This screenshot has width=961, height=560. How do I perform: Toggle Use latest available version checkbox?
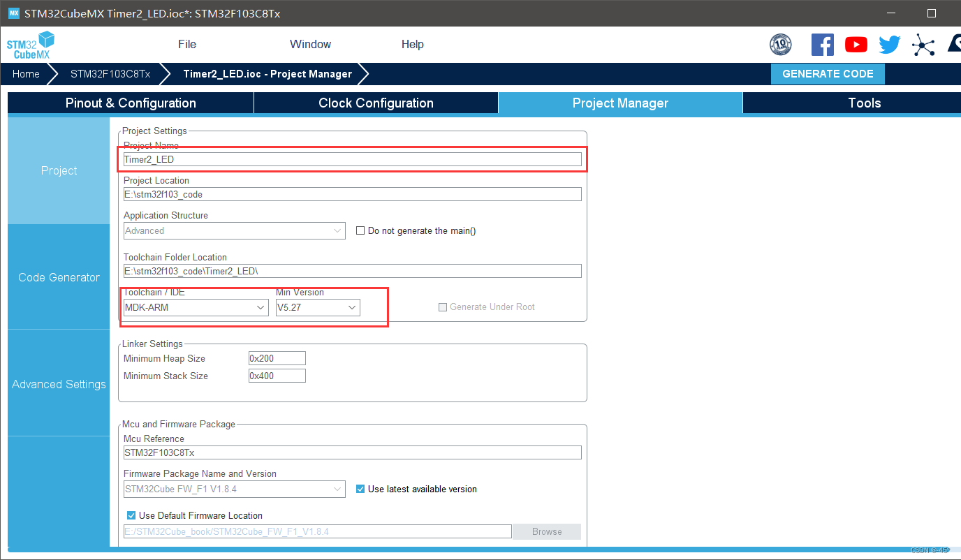tap(360, 489)
